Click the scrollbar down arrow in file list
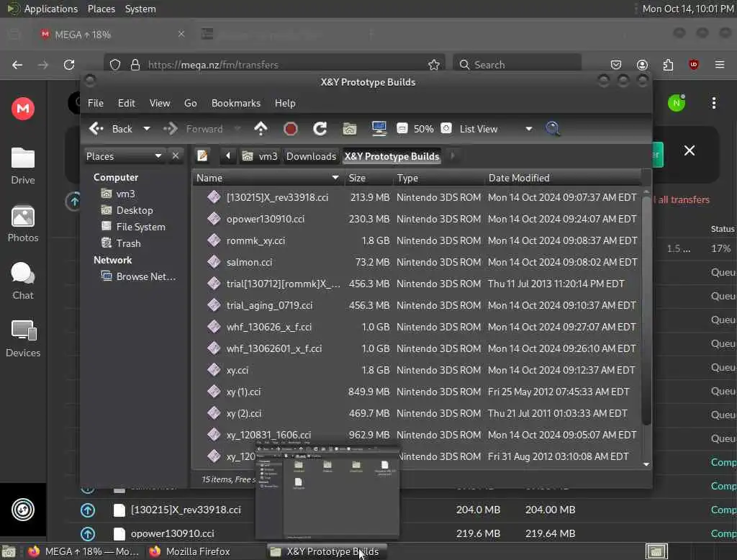Screen dimensions: 737x560 pyautogui.click(x=646, y=464)
